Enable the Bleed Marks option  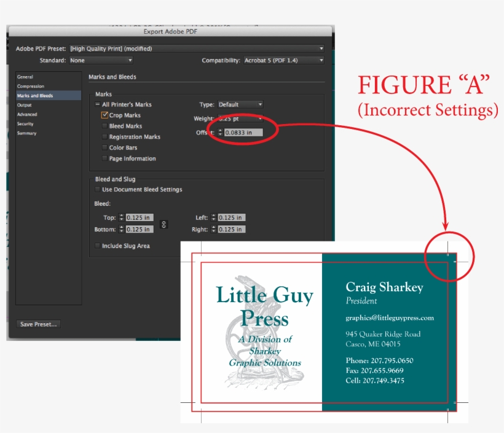pos(103,125)
